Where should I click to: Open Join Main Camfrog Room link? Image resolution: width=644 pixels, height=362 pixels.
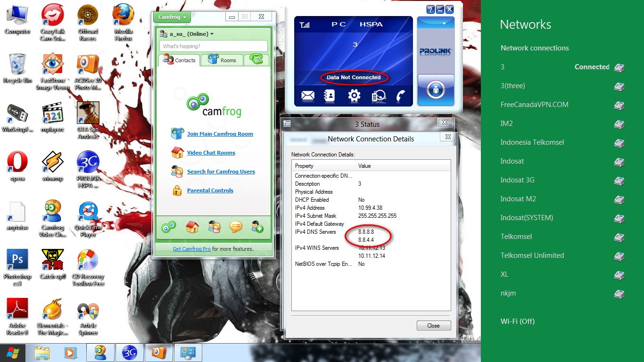coord(220,134)
